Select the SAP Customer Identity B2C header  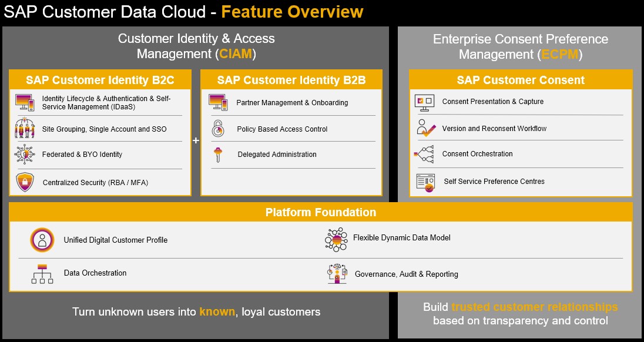(x=100, y=80)
